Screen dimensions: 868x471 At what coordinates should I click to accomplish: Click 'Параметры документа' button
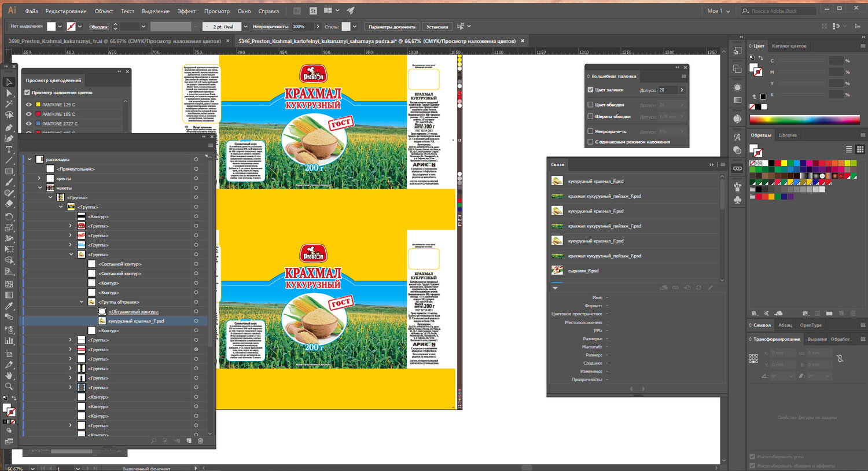click(x=392, y=27)
